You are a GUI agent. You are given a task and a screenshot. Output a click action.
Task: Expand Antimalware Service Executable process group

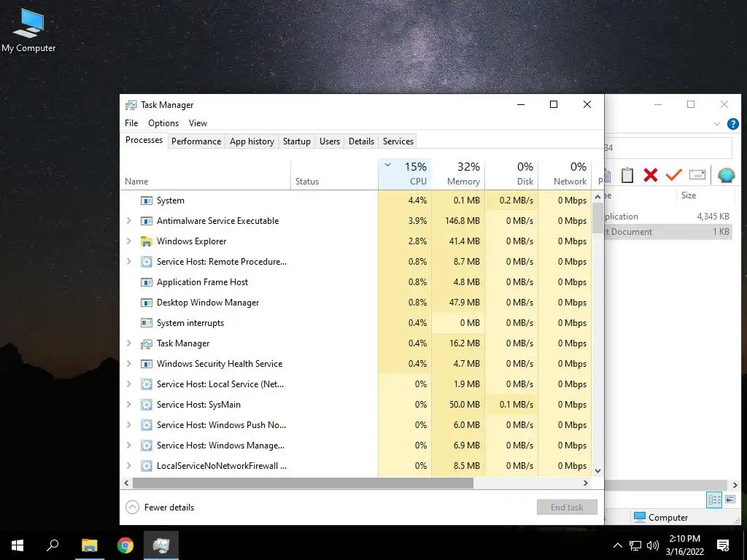[x=128, y=221]
